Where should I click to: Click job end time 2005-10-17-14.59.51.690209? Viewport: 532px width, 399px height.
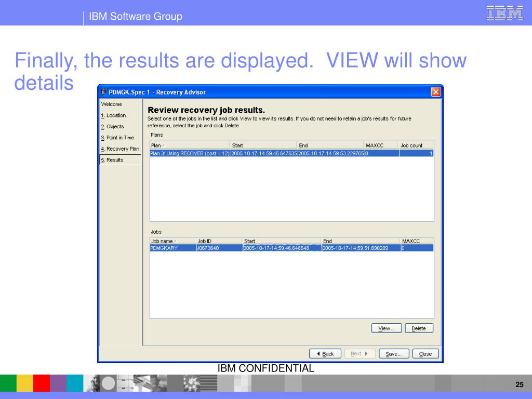click(362, 248)
